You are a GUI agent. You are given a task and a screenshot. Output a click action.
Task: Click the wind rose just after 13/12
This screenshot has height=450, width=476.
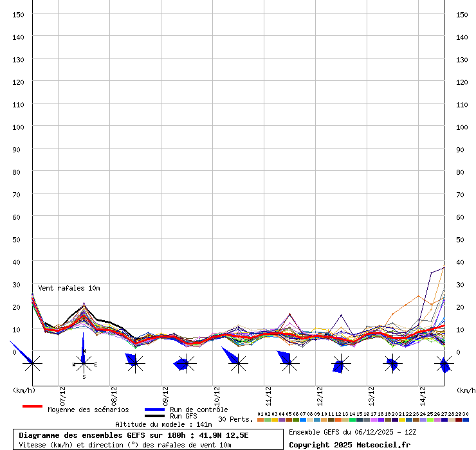pos(392,364)
